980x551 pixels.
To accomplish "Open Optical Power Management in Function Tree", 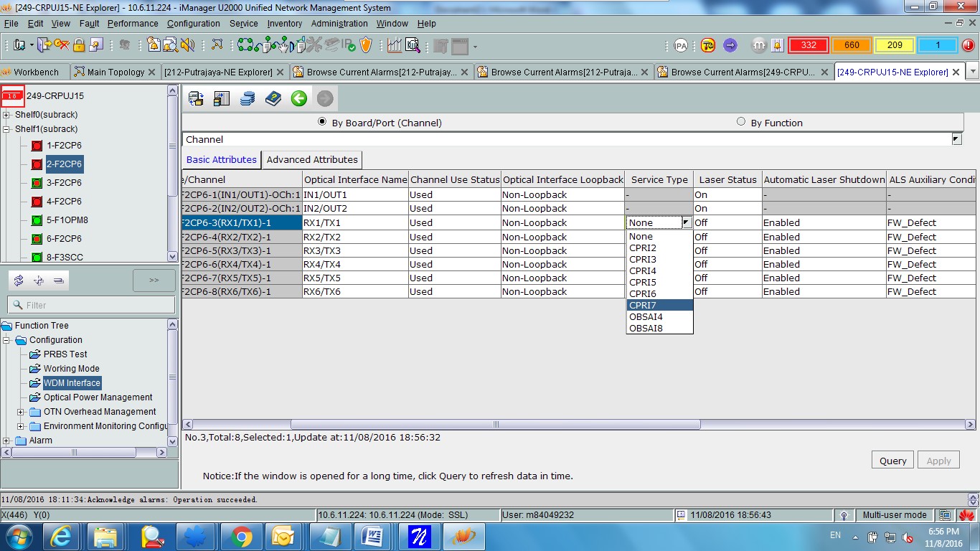I will click(x=98, y=397).
